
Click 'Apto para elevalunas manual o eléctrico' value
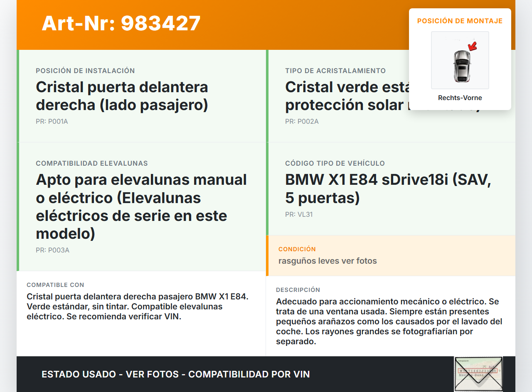click(x=141, y=206)
